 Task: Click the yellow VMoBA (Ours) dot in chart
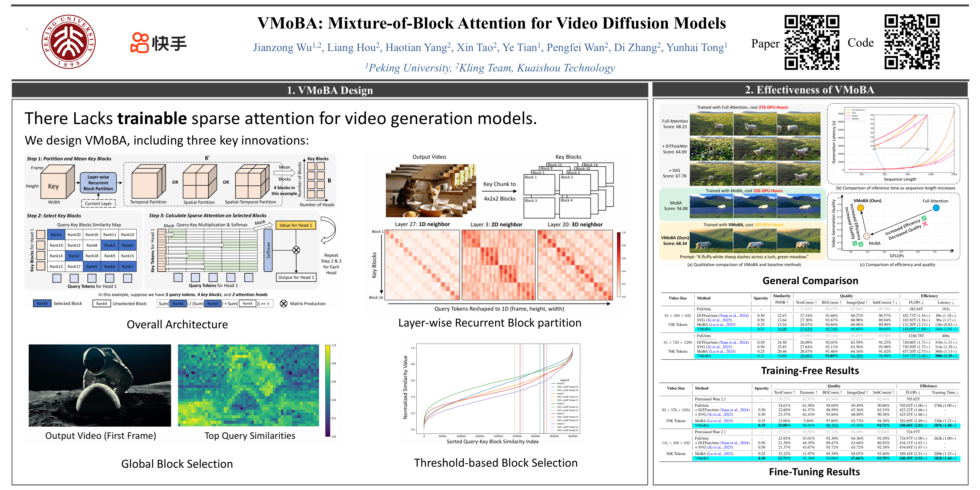coord(860,208)
